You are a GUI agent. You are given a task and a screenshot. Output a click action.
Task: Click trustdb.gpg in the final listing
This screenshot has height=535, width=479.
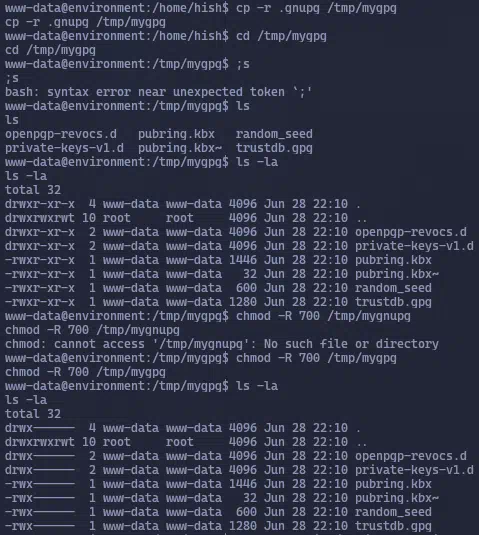point(393,526)
